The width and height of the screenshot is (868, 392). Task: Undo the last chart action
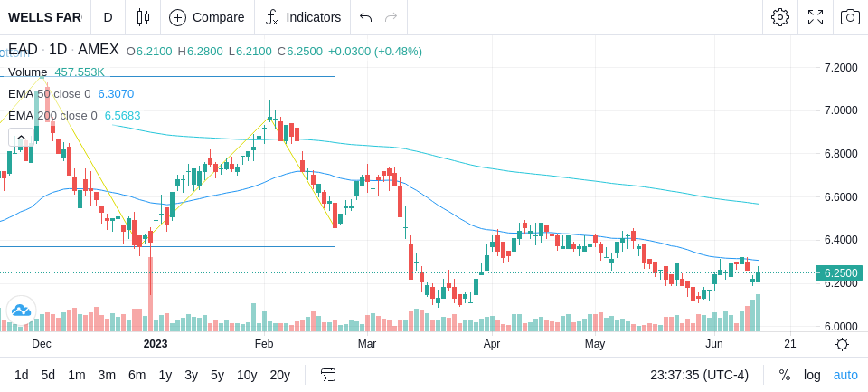pos(365,17)
